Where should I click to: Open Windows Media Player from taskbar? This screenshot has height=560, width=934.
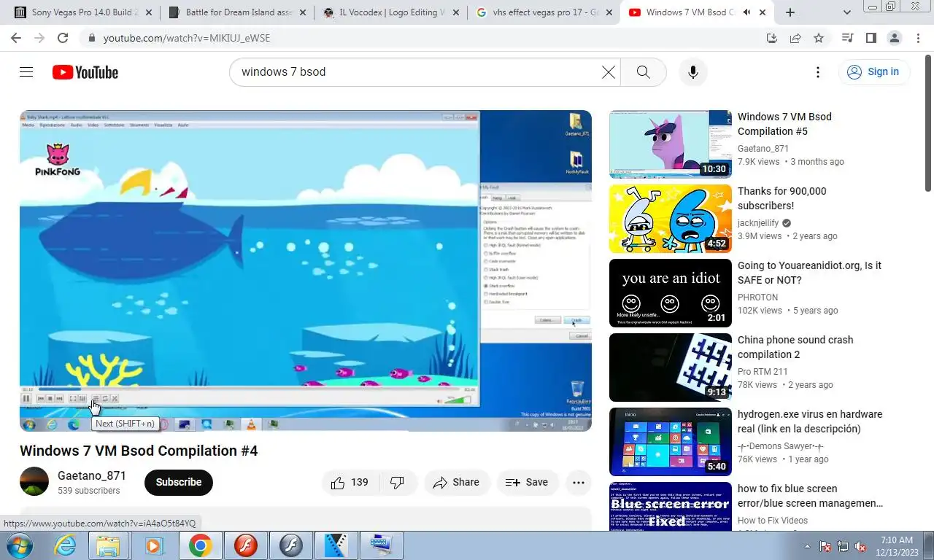[154, 545]
